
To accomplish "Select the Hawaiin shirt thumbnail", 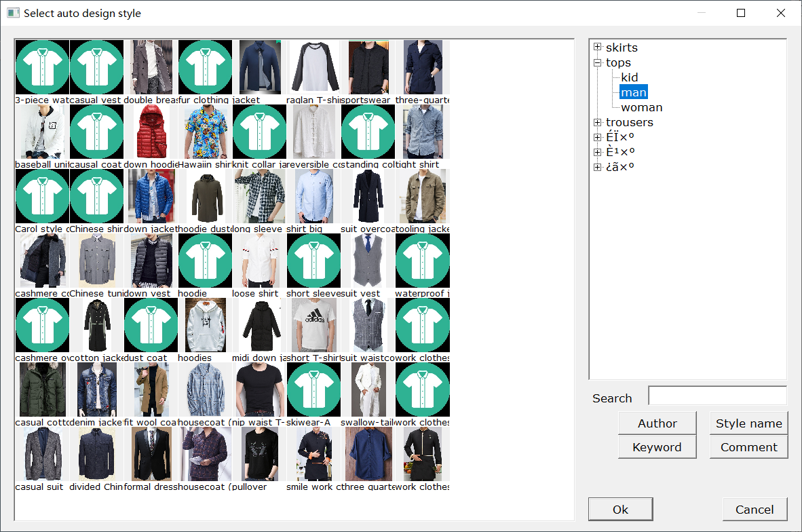I will pos(205,132).
